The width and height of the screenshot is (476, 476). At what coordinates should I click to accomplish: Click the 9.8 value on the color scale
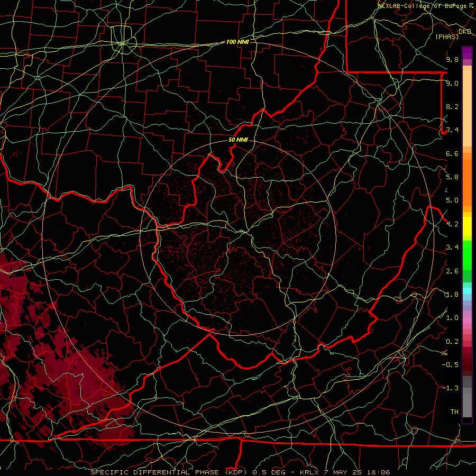[452, 59]
